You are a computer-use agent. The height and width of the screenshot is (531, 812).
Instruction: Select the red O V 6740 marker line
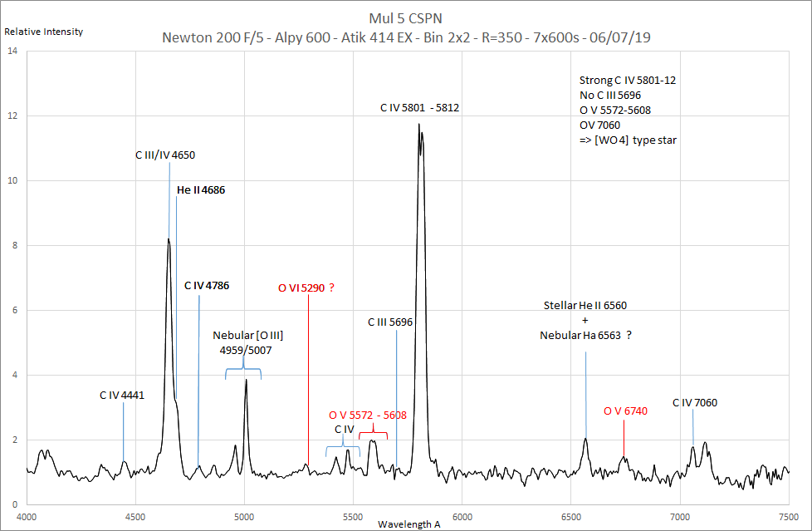pyautogui.click(x=624, y=438)
